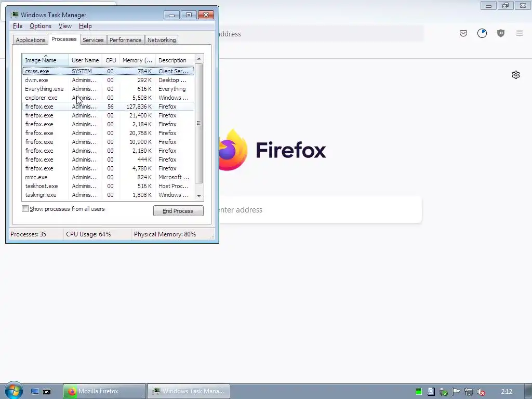Toggle Show processes from all users checkbox
The image size is (532, 399).
tap(25, 209)
